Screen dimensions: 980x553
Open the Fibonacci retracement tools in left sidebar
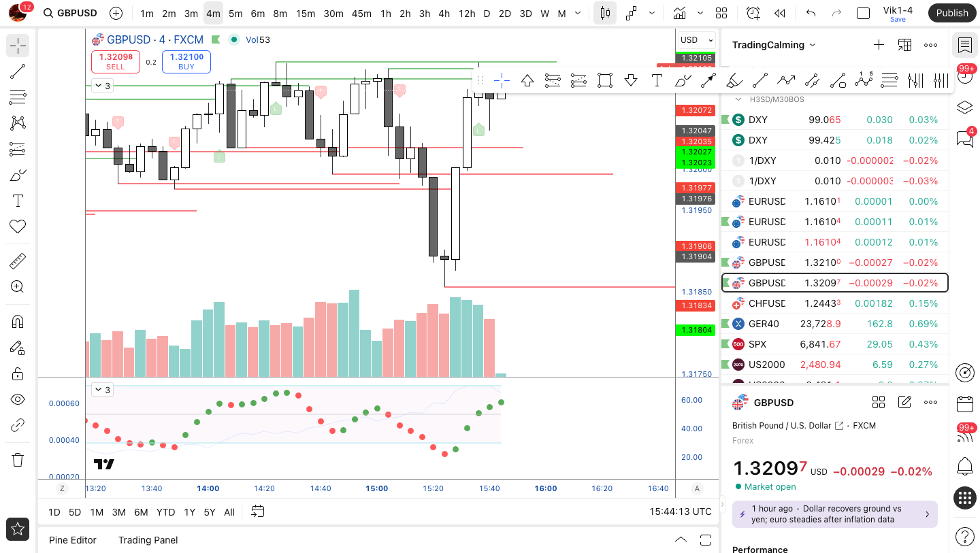18,97
